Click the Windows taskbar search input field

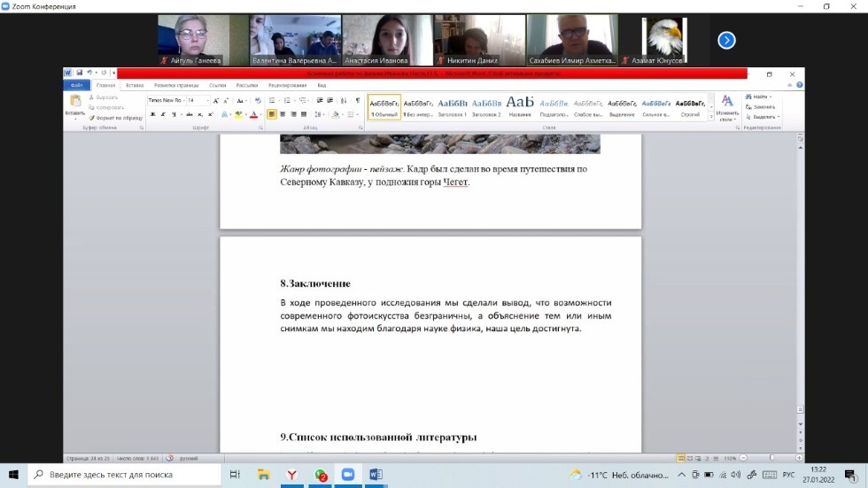click(124, 475)
